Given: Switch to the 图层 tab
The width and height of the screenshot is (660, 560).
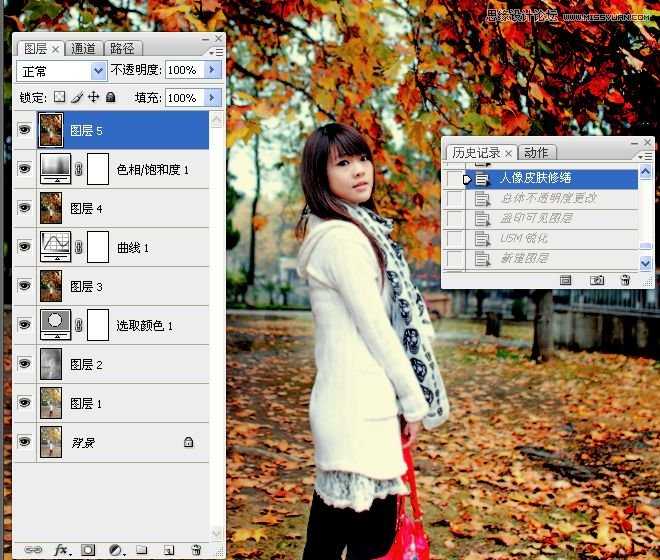Looking at the screenshot, I should pyautogui.click(x=40, y=48).
